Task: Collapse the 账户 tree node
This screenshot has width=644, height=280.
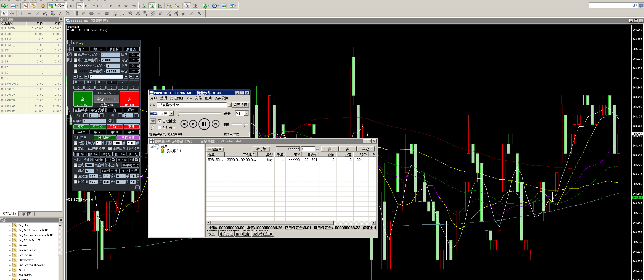Action: click(x=152, y=146)
